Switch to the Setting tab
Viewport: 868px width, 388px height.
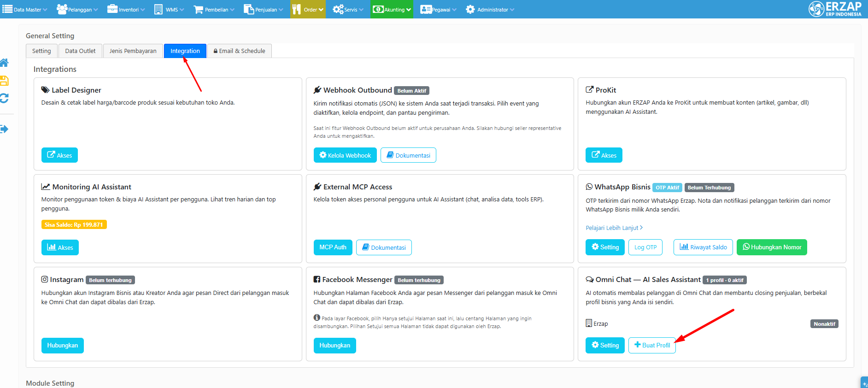click(41, 51)
